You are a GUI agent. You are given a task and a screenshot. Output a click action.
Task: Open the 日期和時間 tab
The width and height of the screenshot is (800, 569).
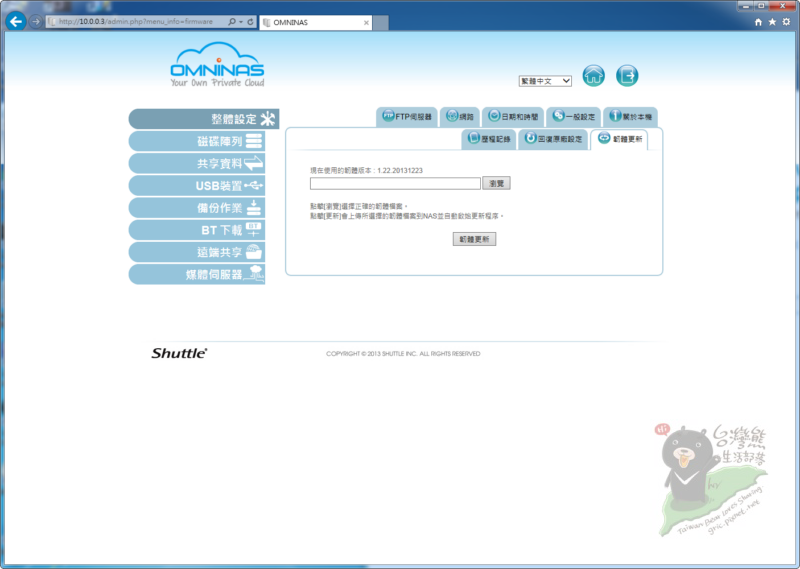pyautogui.click(x=513, y=117)
